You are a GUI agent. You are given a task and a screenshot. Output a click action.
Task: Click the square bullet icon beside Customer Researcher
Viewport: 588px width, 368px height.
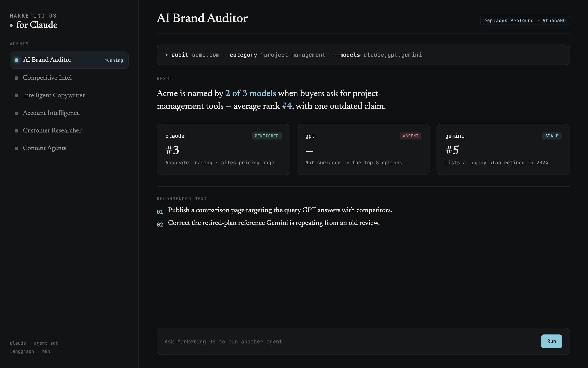(x=16, y=131)
